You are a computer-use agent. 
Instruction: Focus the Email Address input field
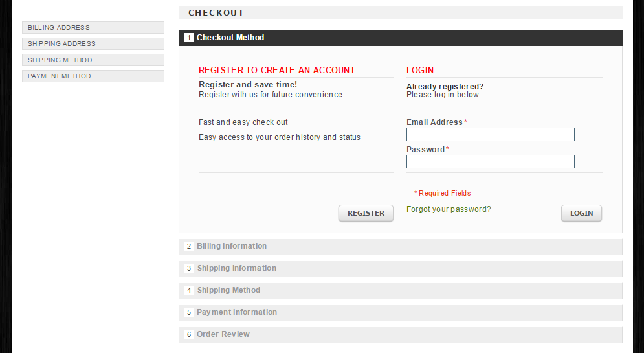(x=490, y=135)
